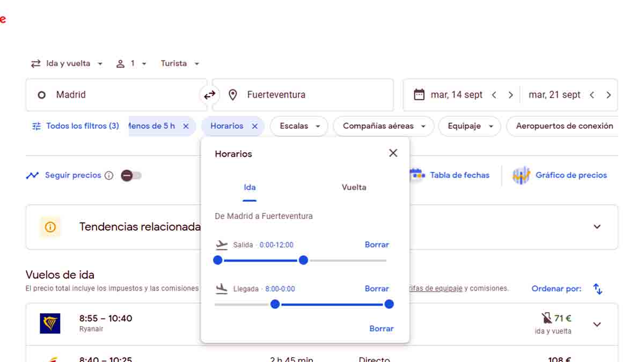Remove the Menos de 5 h filter
The width and height of the screenshot is (644, 362).
coord(186,127)
